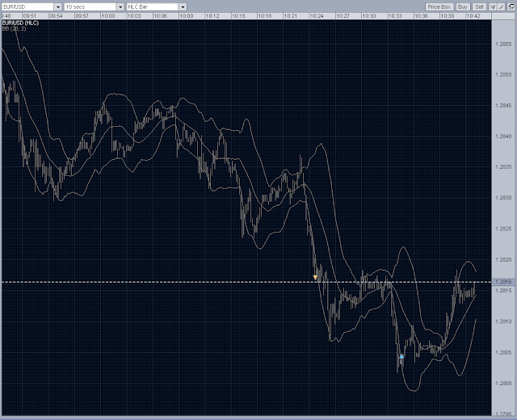Screen dimensions: 517x420
Task: Click the 1.2816 current price label
Action: pyautogui.click(x=503, y=282)
